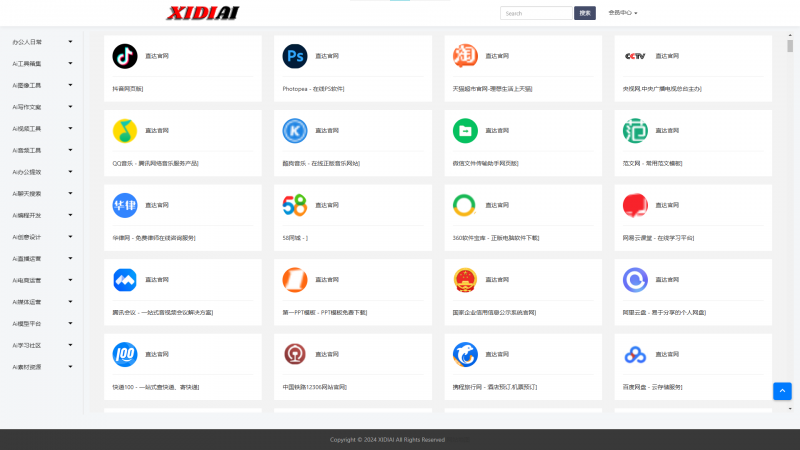Open the AI电商运营 sidebar menu
This screenshot has width=800, height=450.
[x=42, y=281]
